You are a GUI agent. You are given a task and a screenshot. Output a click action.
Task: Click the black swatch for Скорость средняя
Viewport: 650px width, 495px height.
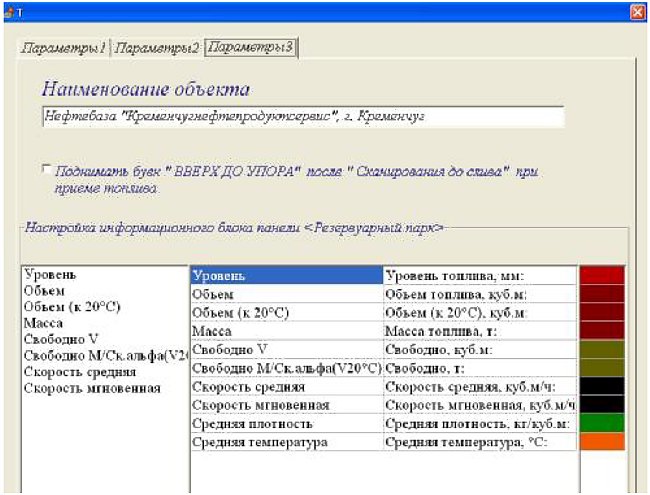[x=602, y=386]
